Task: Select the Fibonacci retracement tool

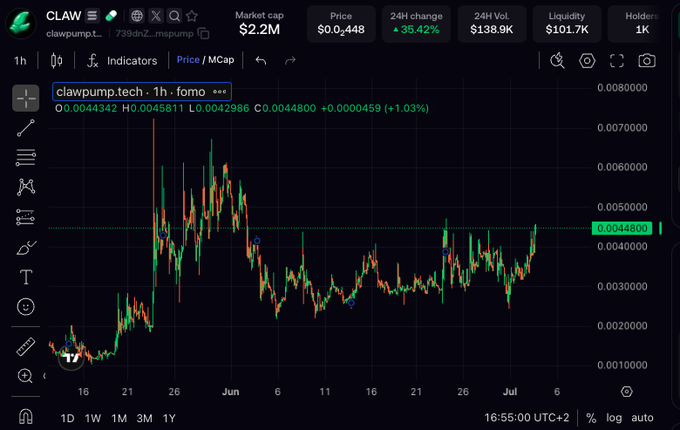Action: (x=26, y=157)
